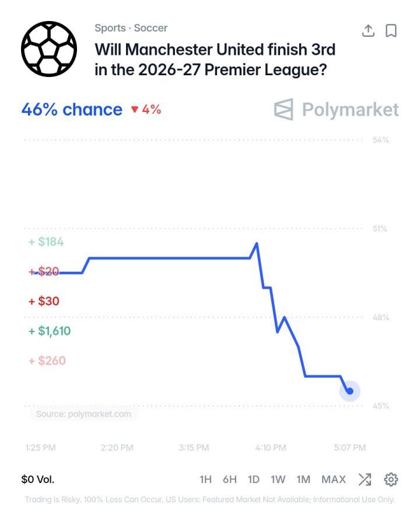Select the 1H time range
This screenshot has height=525, width=420.
[206, 480]
